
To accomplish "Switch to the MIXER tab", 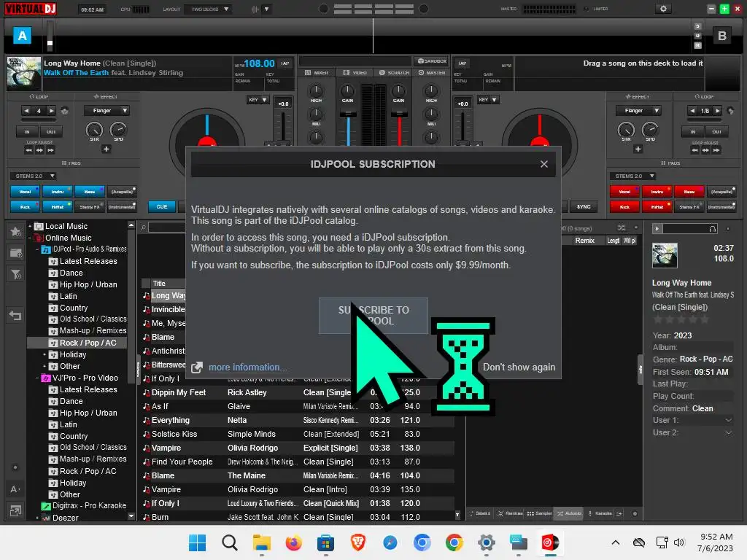I will [x=317, y=73].
